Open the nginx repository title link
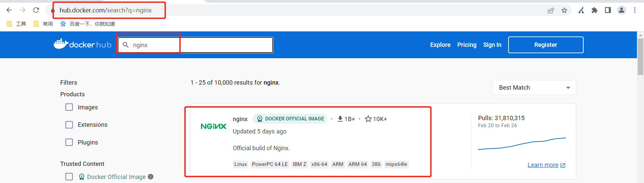 tap(240, 119)
